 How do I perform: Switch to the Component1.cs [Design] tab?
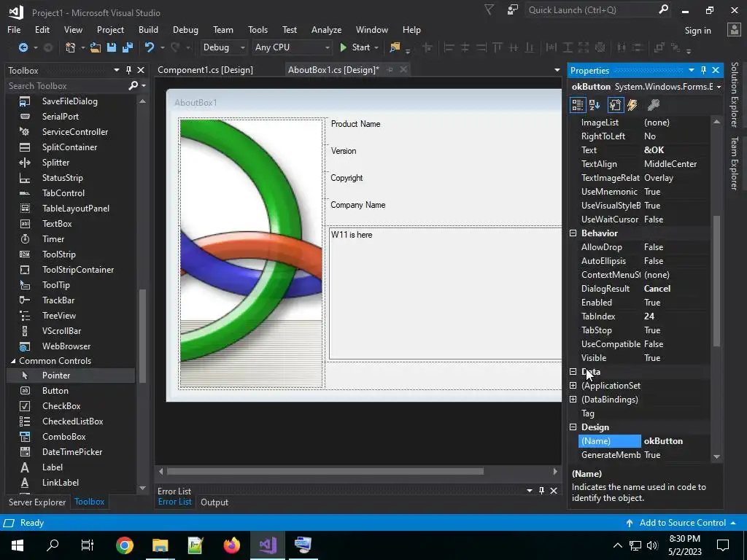pyautogui.click(x=205, y=69)
